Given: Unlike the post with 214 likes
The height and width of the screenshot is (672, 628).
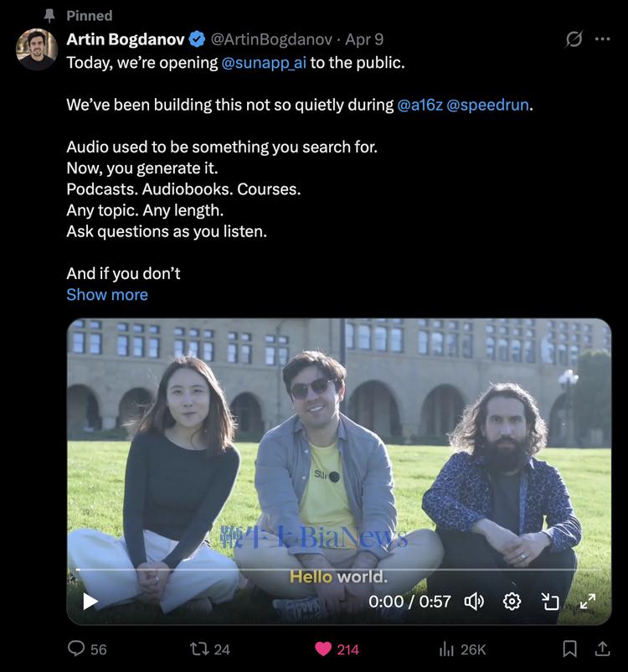Looking at the screenshot, I should coord(323,649).
